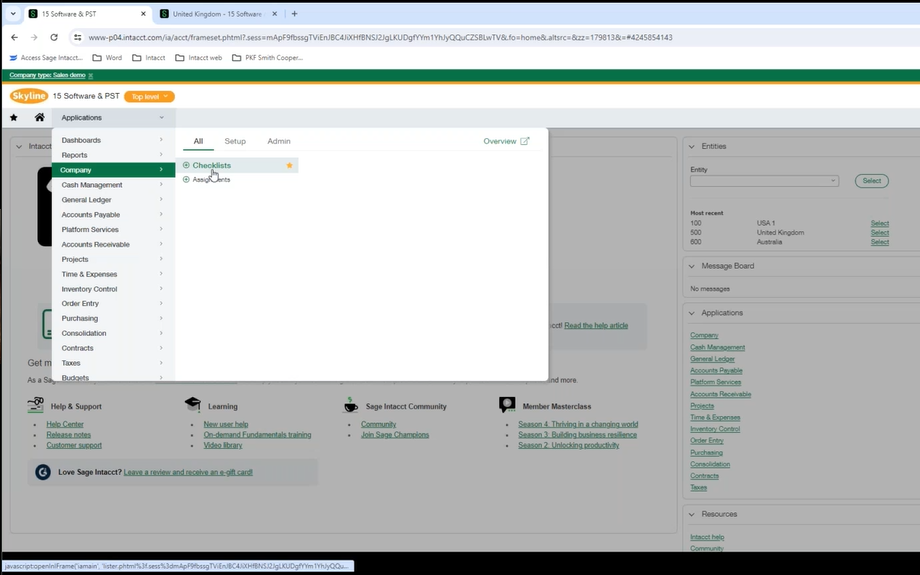Open the PKF Smith Cooper bookmarks folder
This screenshot has height=575, width=920.
click(x=268, y=58)
